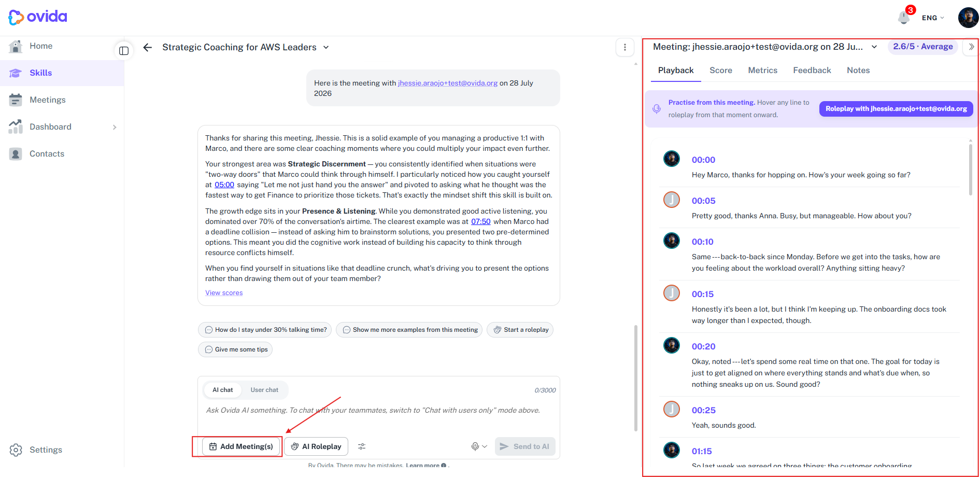Click the microphone voice input icon

point(475,446)
